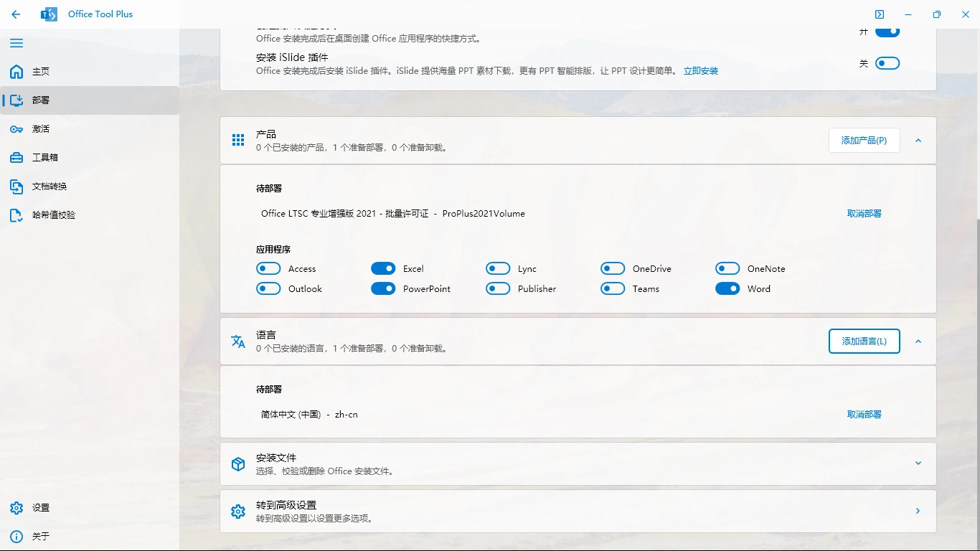This screenshot has width=980, height=551.
Task: Open 工具箱 page
Action: tap(90, 158)
